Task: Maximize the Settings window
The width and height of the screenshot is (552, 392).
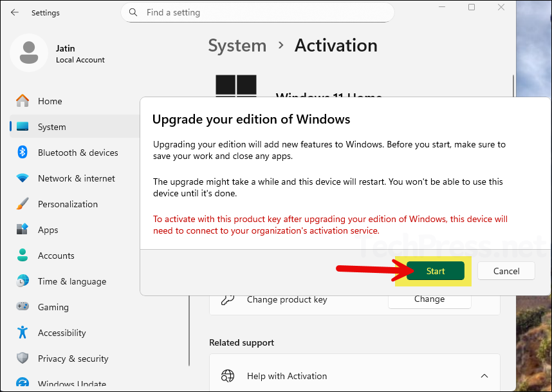Action: point(472,7)
